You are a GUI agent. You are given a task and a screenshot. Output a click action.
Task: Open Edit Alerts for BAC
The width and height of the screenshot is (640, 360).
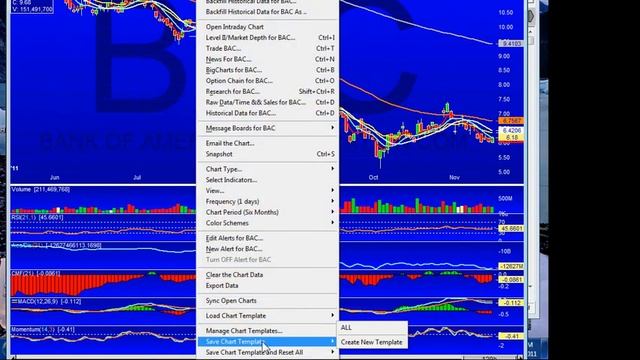point(268,238)
